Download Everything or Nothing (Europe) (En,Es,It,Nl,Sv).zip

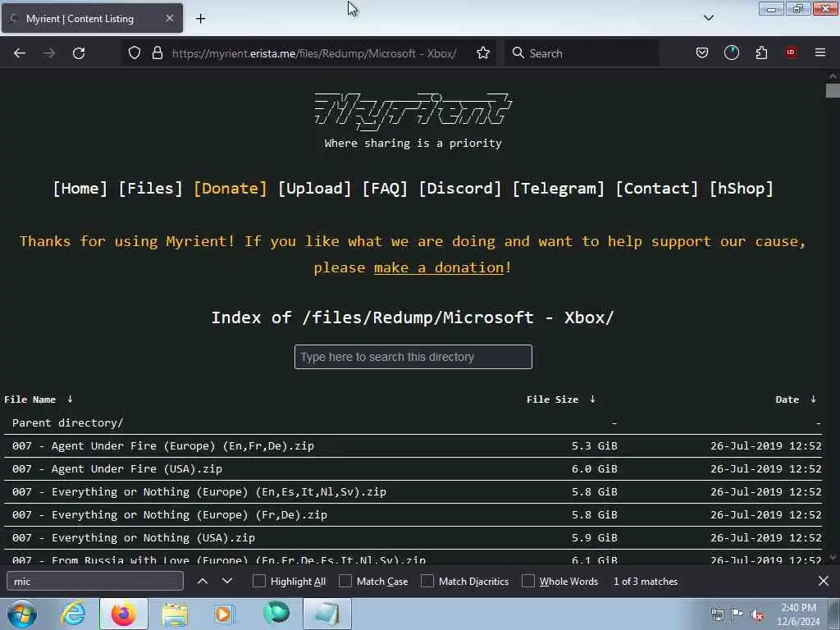click(x=199, y=492)
